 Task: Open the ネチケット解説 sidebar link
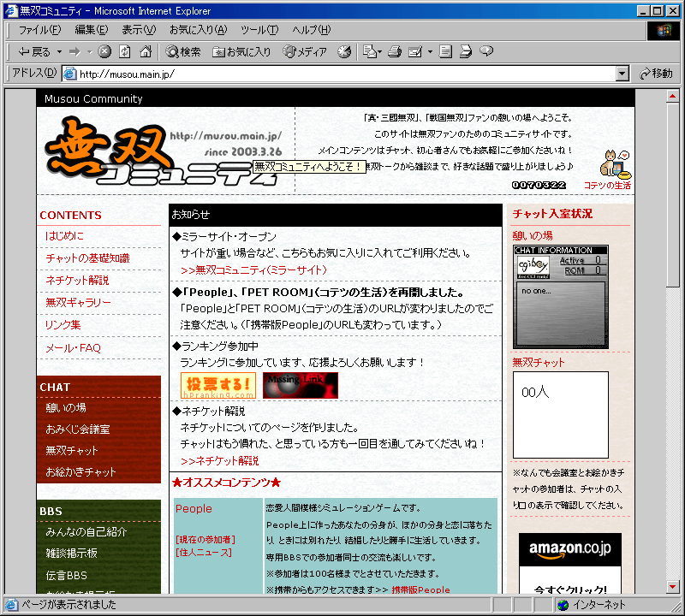[77, 281]
